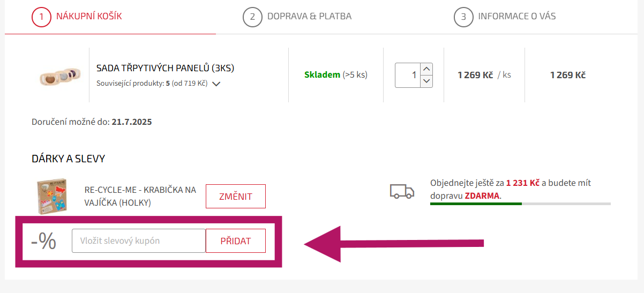
Task: Switch to the Doprava & Platba step
Action: (x=309, y=16)
